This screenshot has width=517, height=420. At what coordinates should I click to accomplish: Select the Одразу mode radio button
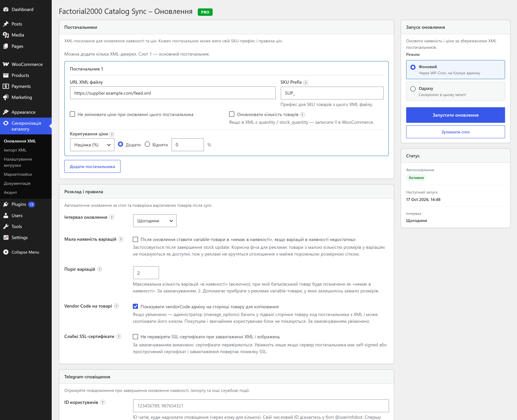[x=413, y=89]
